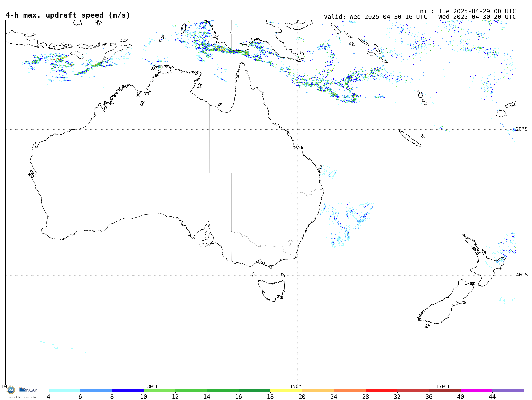Click the colorbar tick label '20'
This screenshot has height=400, width=532.
tap(302, 397)
